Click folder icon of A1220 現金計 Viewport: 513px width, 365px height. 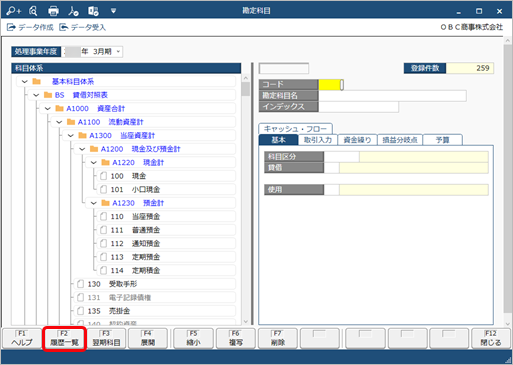(x=106, y=162)
